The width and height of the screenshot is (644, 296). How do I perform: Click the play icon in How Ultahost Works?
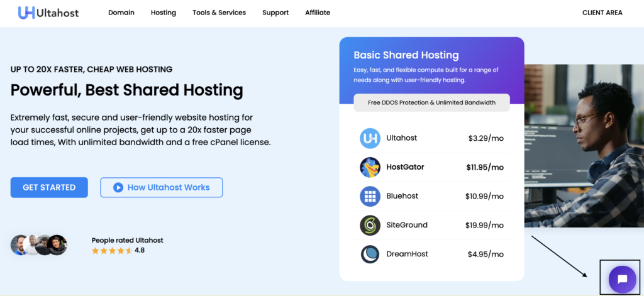click(118, 188)
